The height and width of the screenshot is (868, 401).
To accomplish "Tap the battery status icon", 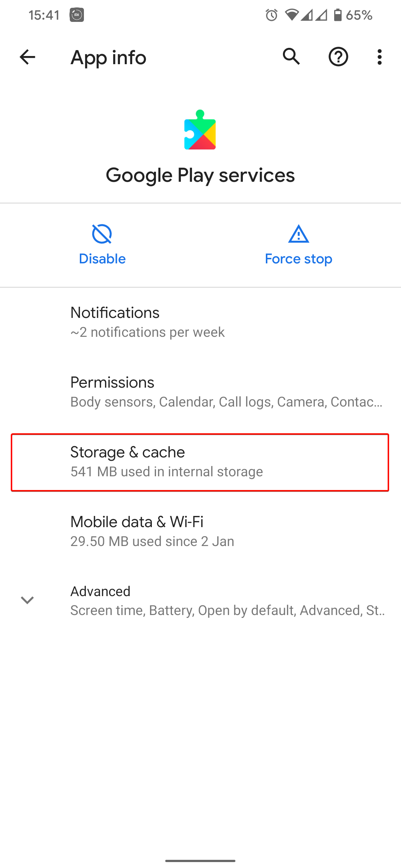I will click(338, 15).
